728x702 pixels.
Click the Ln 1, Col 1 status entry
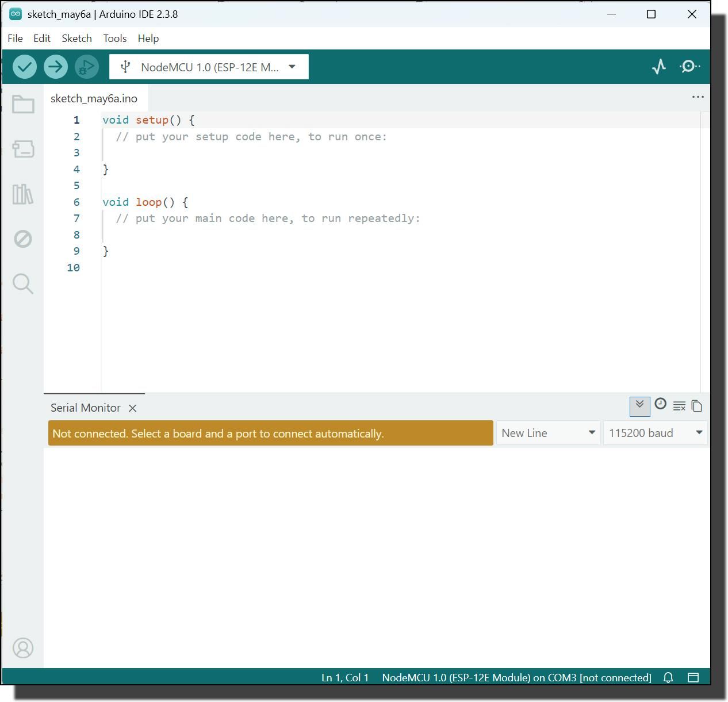pos(345,678)
